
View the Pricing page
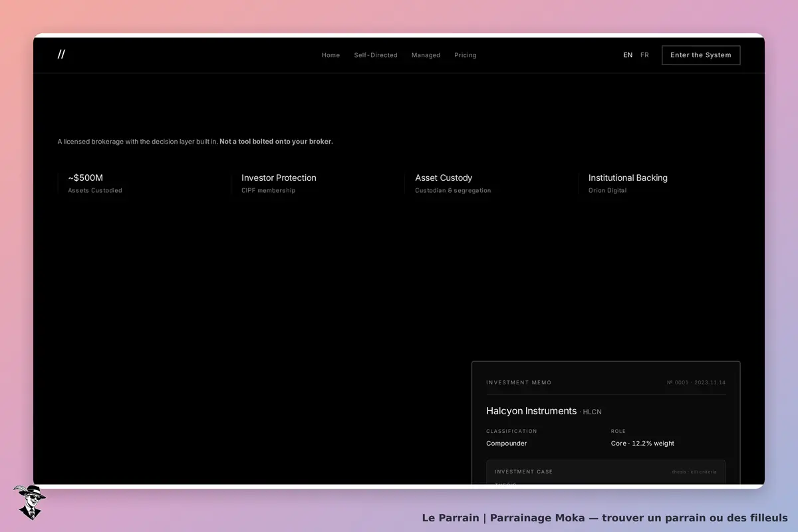pos(465,55)
